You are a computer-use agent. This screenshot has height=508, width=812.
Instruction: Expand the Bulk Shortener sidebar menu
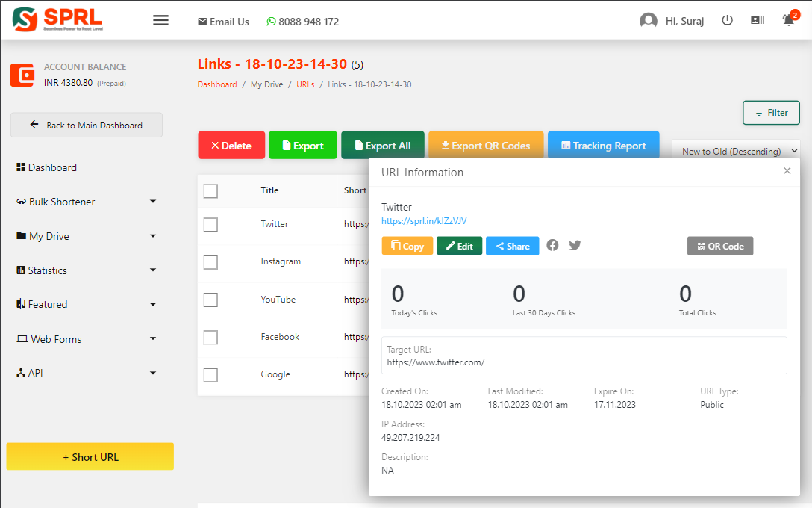tap(86, 202)
